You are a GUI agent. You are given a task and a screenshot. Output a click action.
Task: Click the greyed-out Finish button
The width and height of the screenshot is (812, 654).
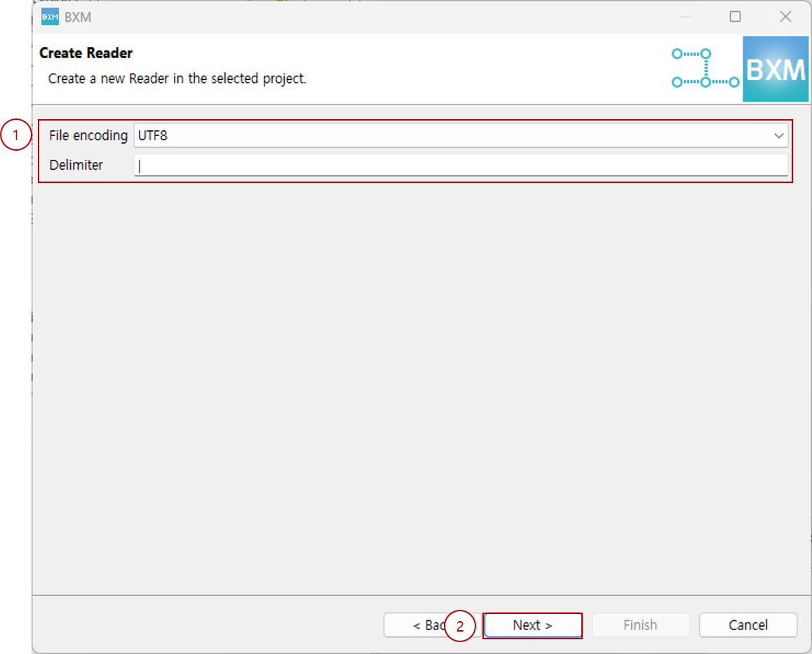640,625
